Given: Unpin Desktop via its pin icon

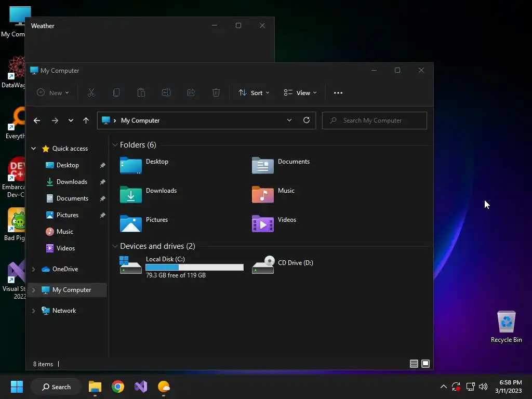Looking at the screenshot, I should coord(102,165).
